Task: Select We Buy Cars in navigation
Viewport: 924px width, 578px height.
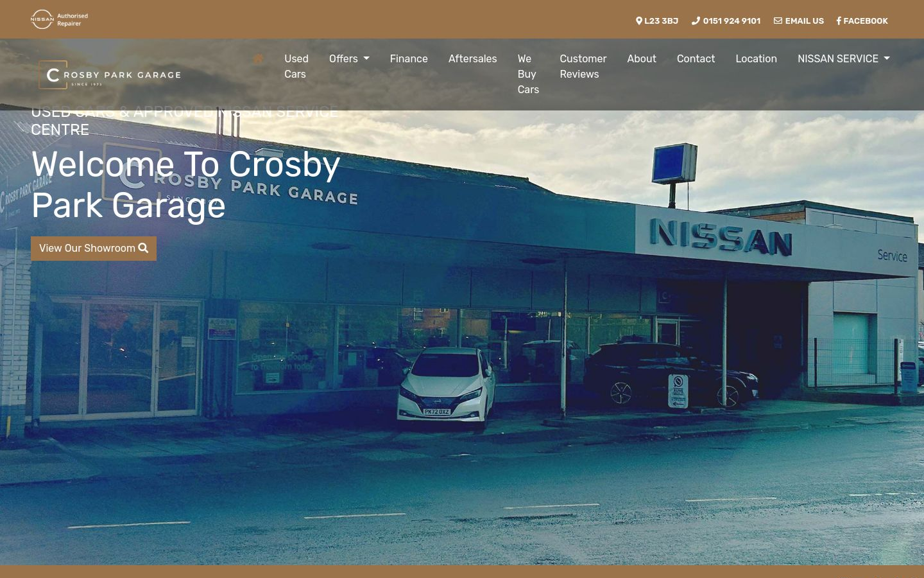Action: click(528, 74)
